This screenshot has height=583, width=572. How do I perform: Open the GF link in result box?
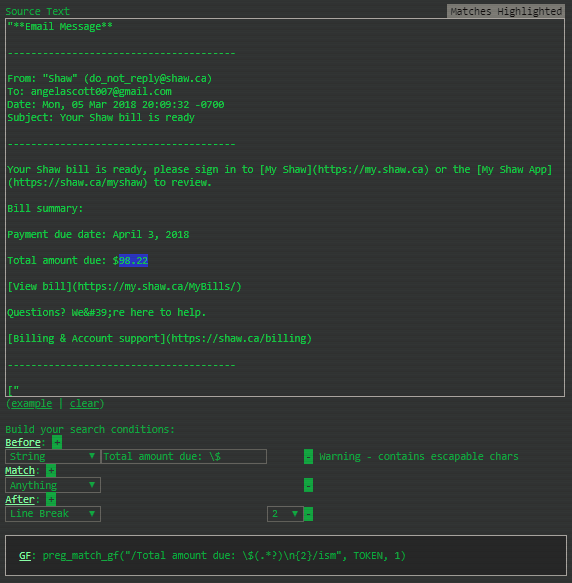click(25, 555)
